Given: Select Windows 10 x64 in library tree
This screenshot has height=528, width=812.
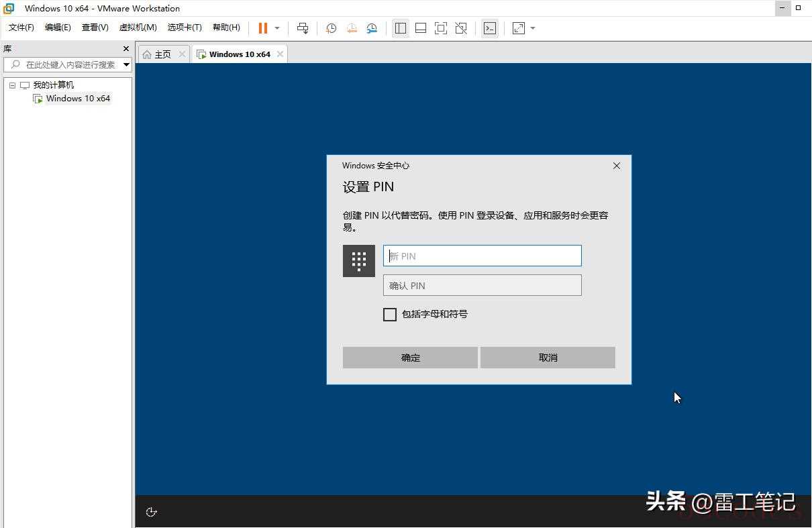Looking at the screenshot, I should [78, 99].
